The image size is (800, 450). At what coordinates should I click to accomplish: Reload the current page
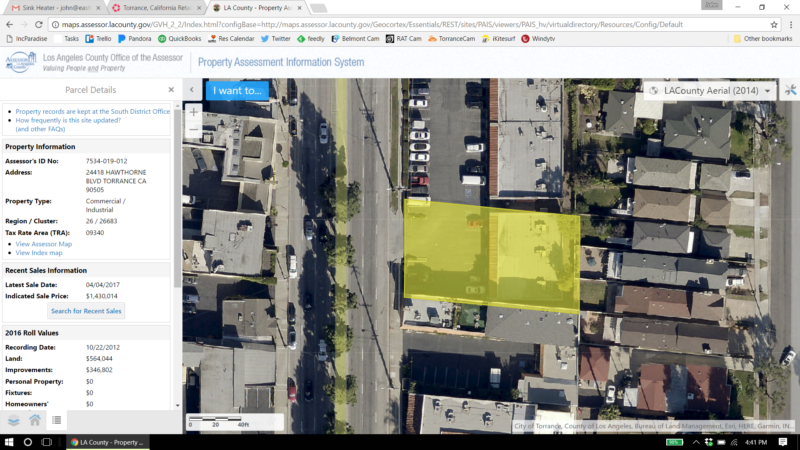pos(39,24)
